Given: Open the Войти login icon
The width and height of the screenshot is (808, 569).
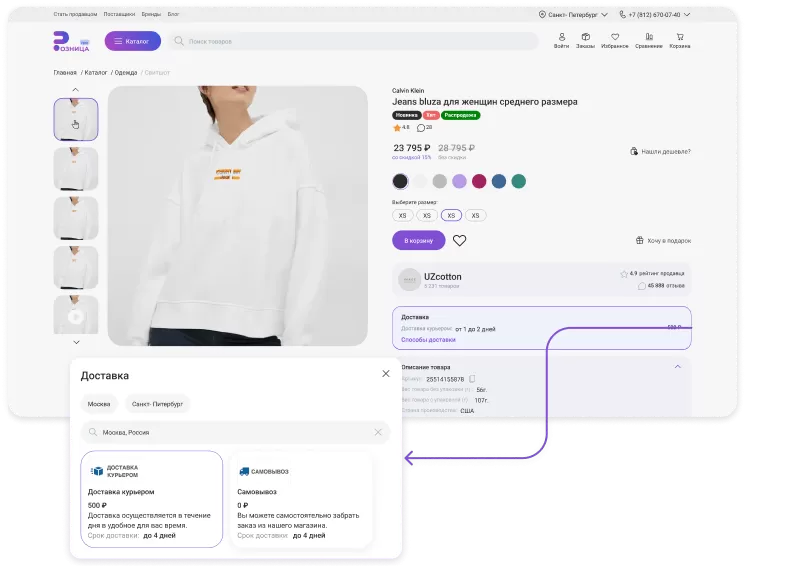Looking at the screenshot, I should click(x=561, y=41).
